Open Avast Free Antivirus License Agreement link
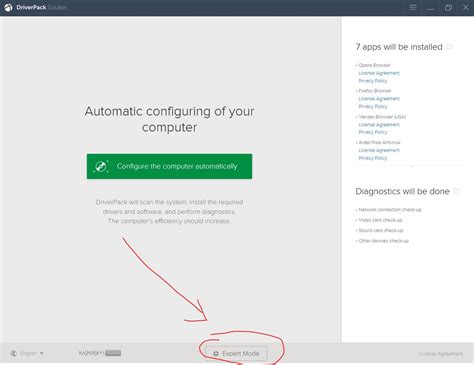The image size is (474, 365). (x=379, y=150)
